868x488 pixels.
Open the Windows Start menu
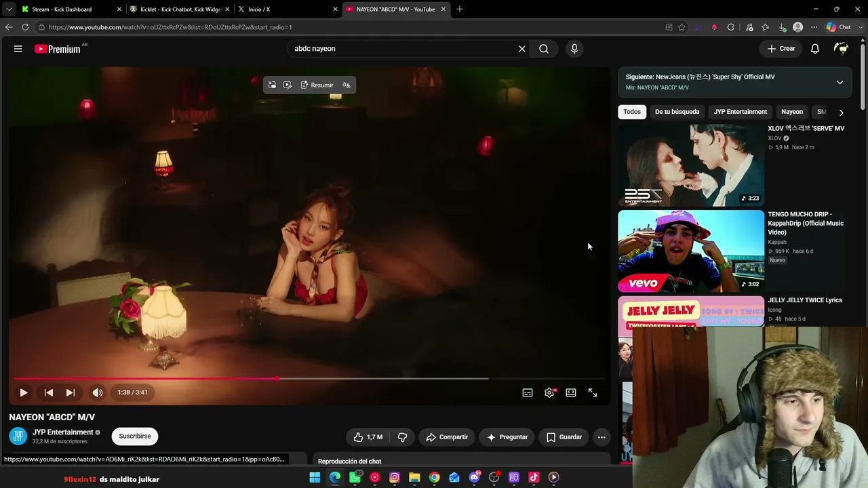click(315, 478)
